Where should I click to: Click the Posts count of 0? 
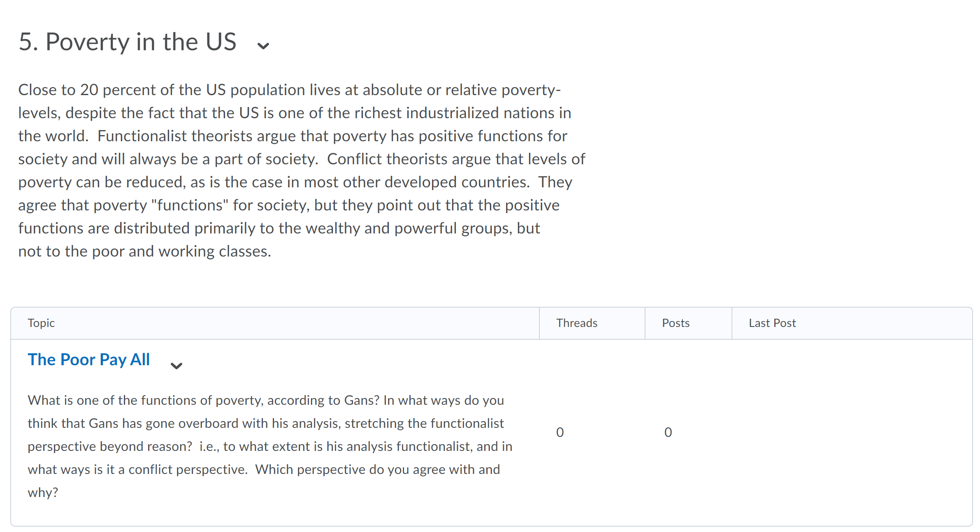tap(668, 432)
